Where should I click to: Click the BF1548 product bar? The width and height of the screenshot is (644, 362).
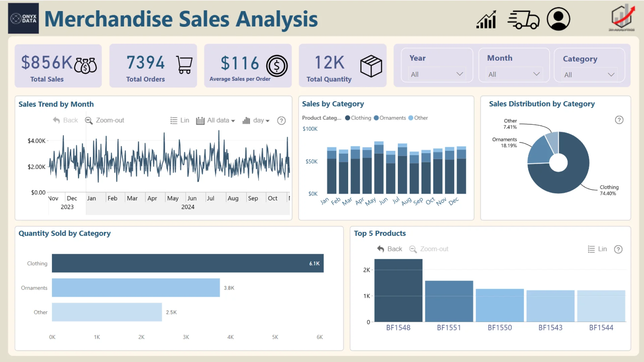tap(398, 291)
